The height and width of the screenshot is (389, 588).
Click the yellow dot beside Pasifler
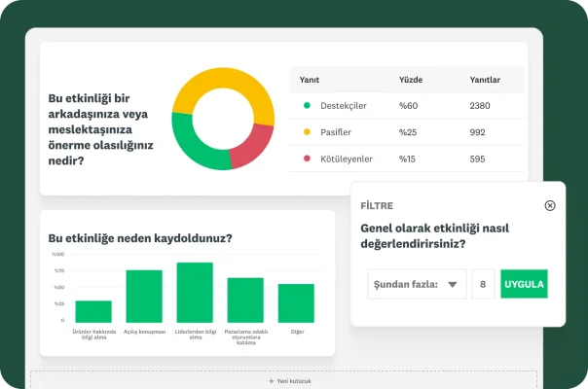(308, 132)
